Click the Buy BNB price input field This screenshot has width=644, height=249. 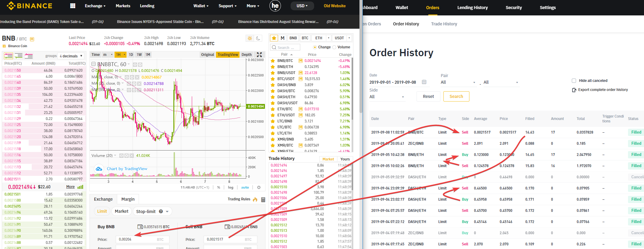tap(142, 239)
